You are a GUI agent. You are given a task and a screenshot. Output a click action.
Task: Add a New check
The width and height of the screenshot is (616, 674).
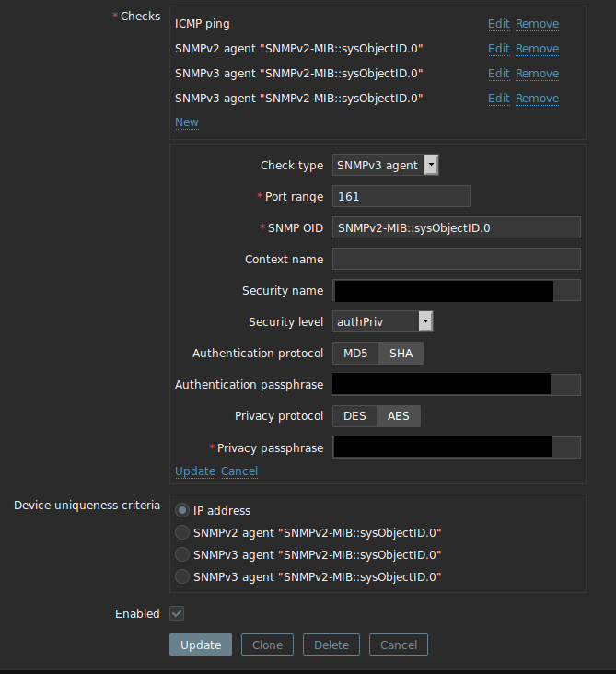click(186, 122)
